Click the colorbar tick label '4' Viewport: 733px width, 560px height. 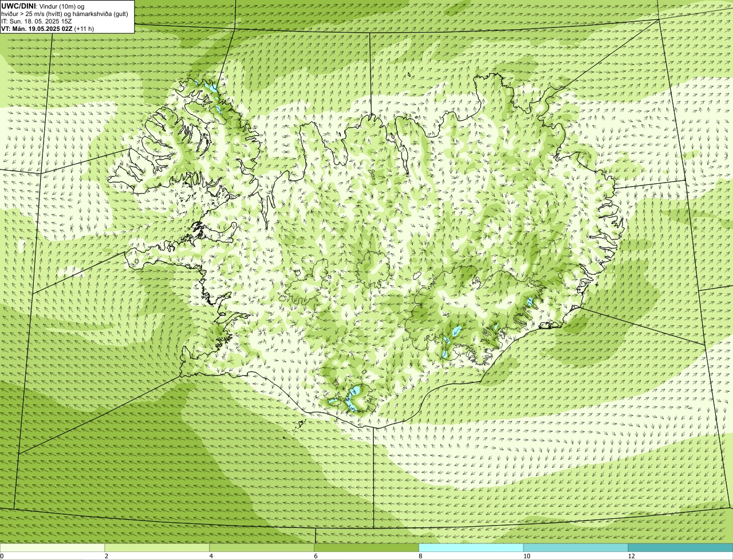coord(211,556)
